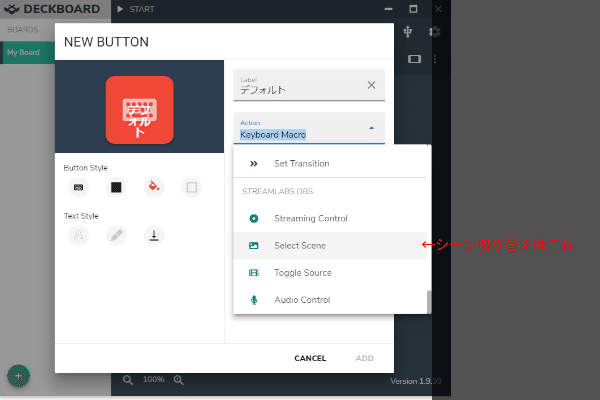This screenshot has height=400, width=600.
Task: Maximize the Deckboard window
Action: (413, 9)
